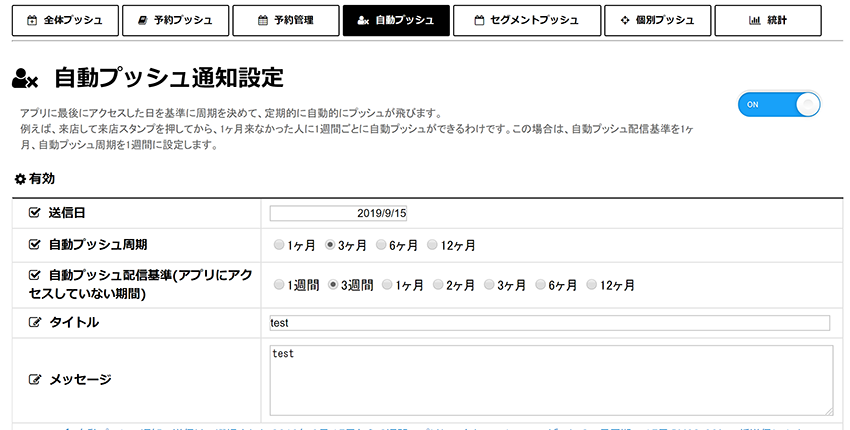Click the gear icon next to 有効

[20, 179]
